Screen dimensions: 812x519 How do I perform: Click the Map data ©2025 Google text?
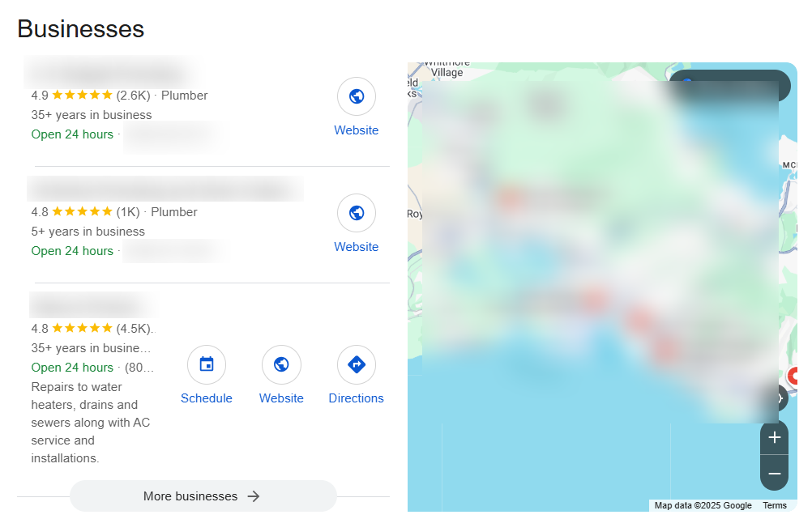point(703,505)
